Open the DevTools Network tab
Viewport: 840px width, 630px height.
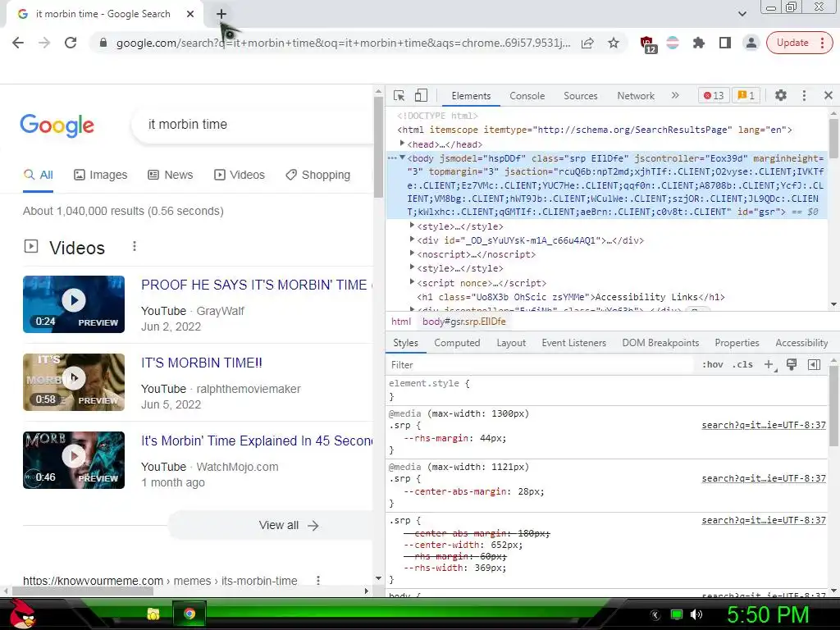point(636,96)
